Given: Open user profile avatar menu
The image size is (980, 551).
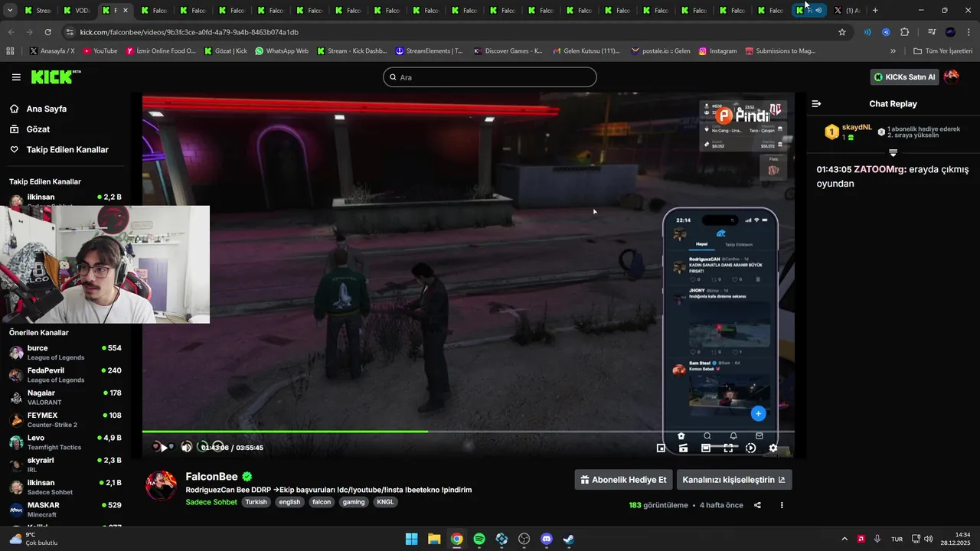Looking at the screenshot, I should (x=952, y=77).
